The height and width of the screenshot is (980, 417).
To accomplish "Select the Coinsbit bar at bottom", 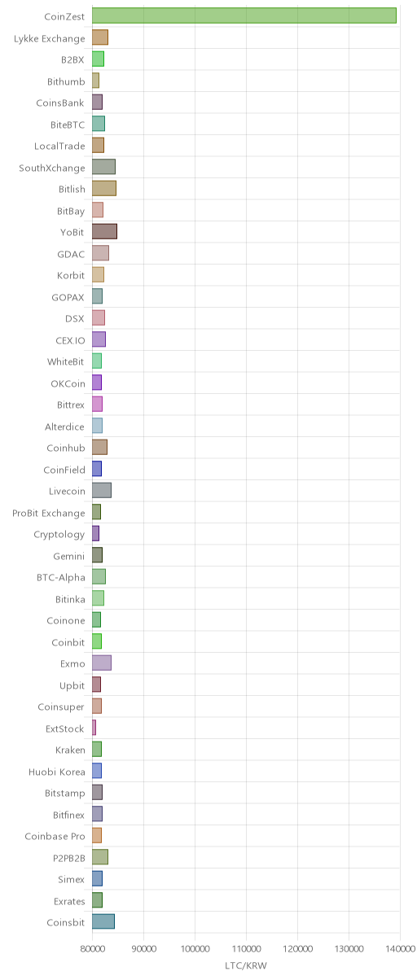I will tap(103, 921).
